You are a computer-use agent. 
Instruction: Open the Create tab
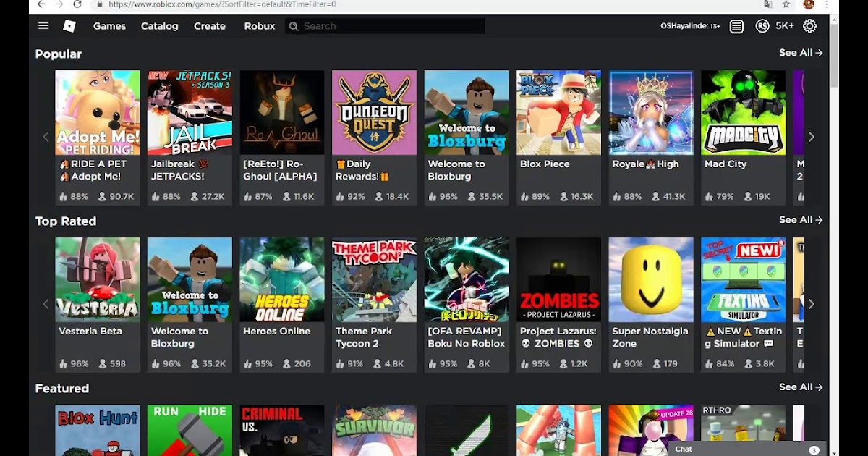coord(210,26)
